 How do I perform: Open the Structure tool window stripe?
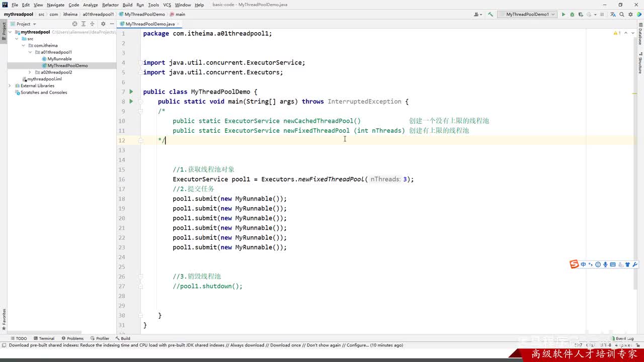[x=640, y=63]
